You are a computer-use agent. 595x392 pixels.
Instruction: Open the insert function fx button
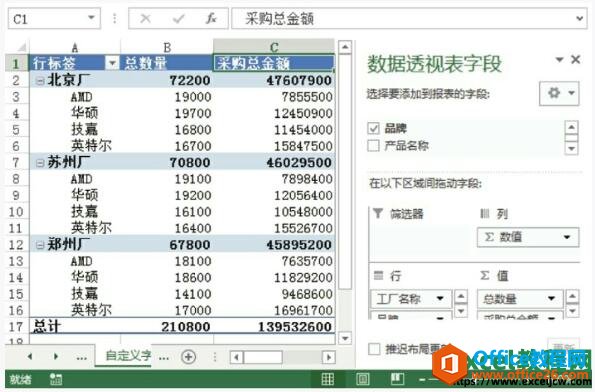[x=211, y=18]
